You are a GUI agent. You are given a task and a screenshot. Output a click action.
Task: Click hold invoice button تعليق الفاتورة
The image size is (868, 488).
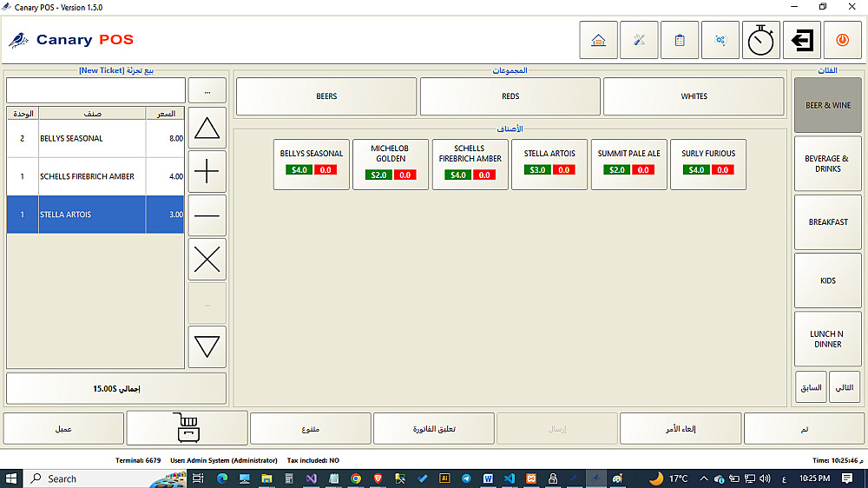tap(434, 429)
